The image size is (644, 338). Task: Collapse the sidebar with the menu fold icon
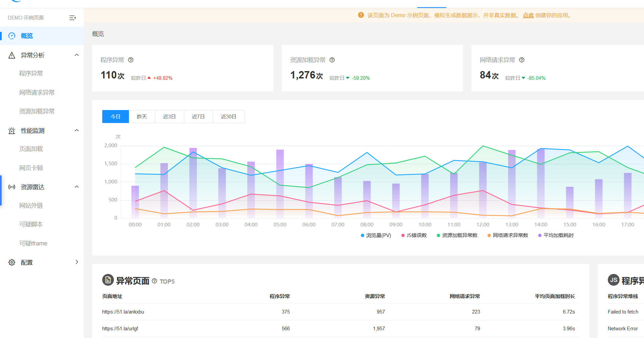[72, 18]
